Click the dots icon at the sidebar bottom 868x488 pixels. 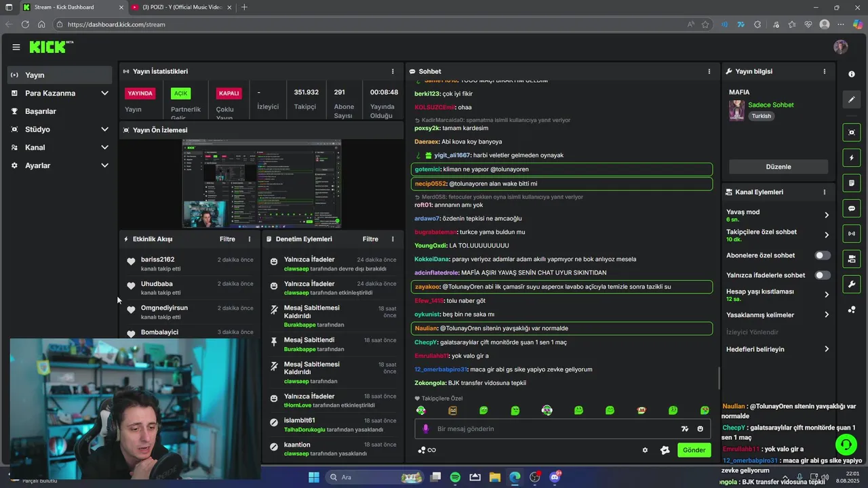[852, 310]
